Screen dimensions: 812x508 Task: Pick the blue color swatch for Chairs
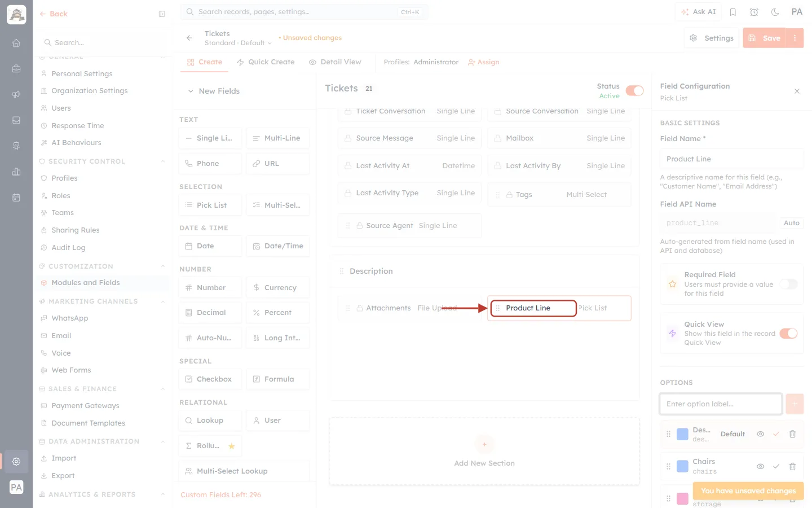[x=682, y=466]
